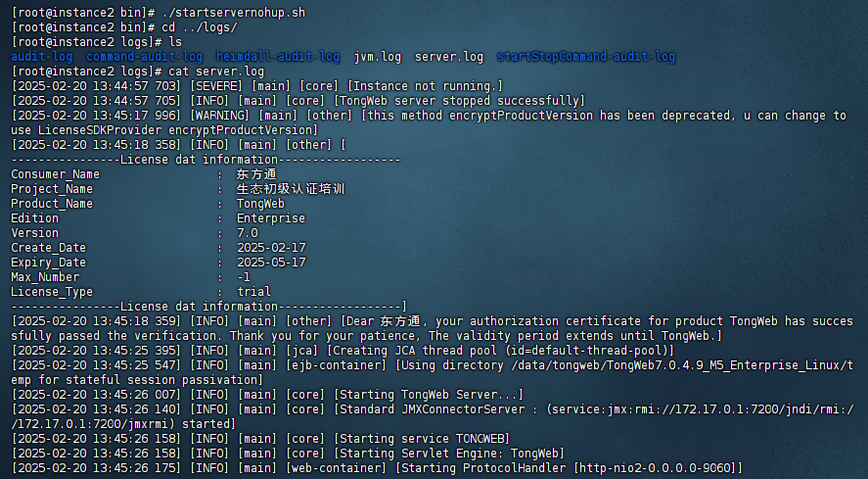This screenshot has width=868, height=479.
Task: Click the [ejb-container] tag
Action: [x=336, y=364]
